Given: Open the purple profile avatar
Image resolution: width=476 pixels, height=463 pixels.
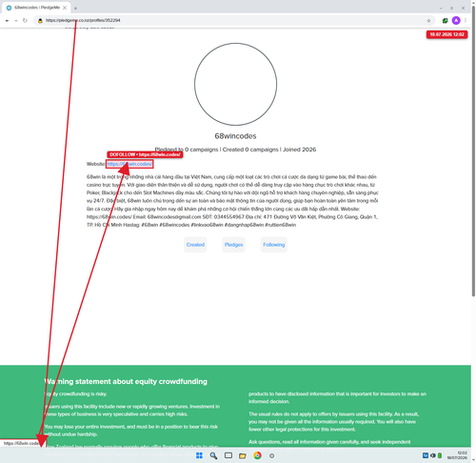Looking at the screenshot, I should point(456,21).
